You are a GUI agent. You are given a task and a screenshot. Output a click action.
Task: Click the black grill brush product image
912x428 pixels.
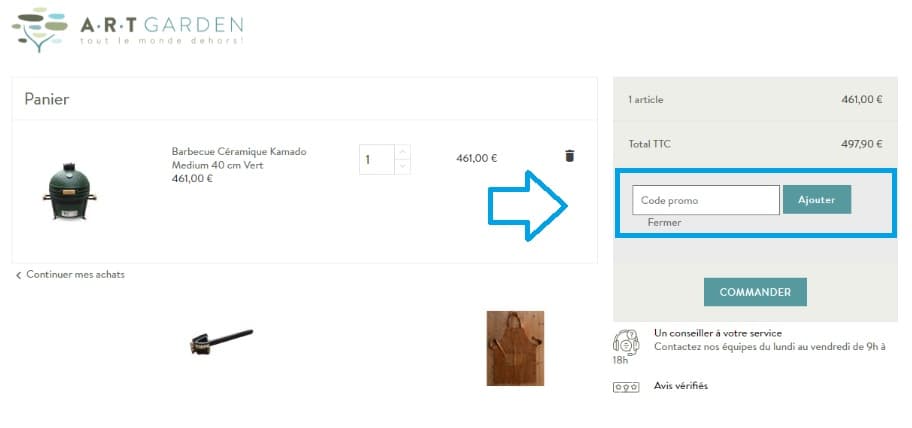click(x=222, y=341)
